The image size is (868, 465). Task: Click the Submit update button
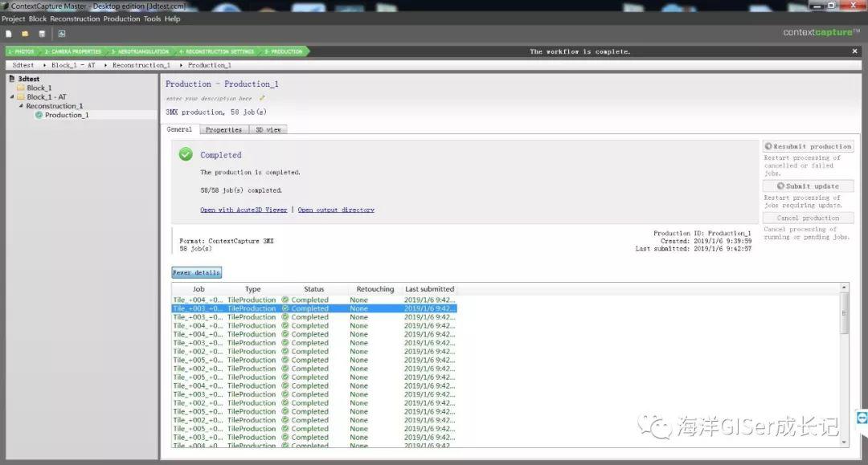pos(808,186)
